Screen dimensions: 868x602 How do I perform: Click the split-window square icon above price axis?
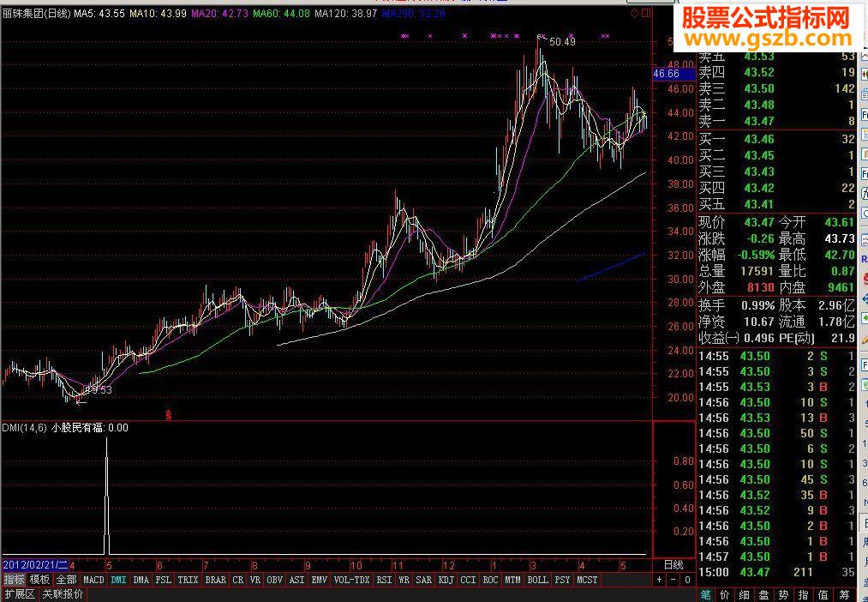[645, 13]
